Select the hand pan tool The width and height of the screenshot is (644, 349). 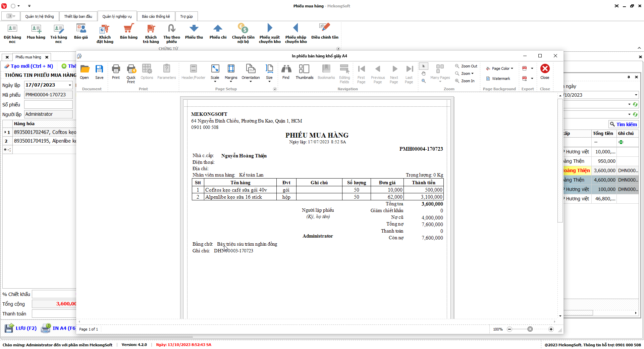424,73
